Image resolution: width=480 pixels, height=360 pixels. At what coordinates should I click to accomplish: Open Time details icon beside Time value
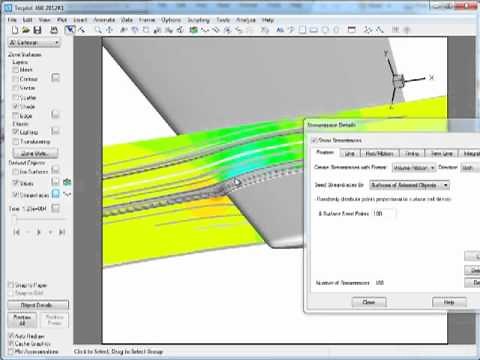pos(55,209)
